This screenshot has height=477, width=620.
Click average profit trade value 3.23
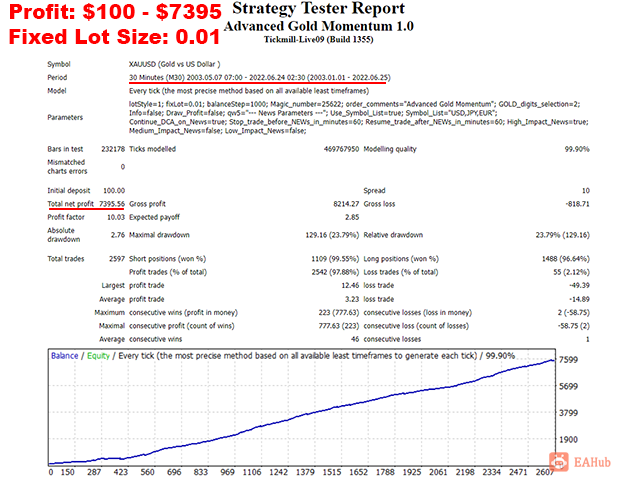click(352, 299)
